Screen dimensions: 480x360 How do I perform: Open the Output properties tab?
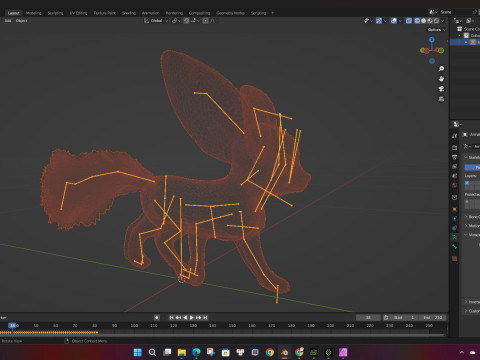[x=454, y=157]
